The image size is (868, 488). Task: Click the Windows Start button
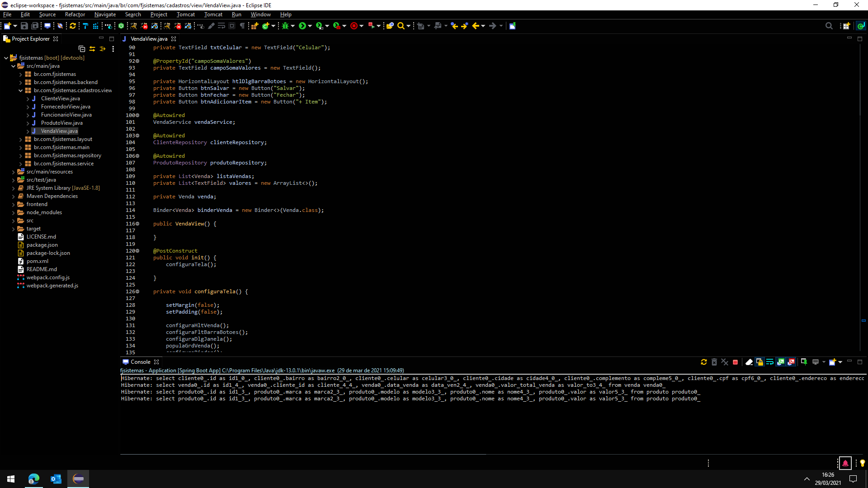coord(11,479)
